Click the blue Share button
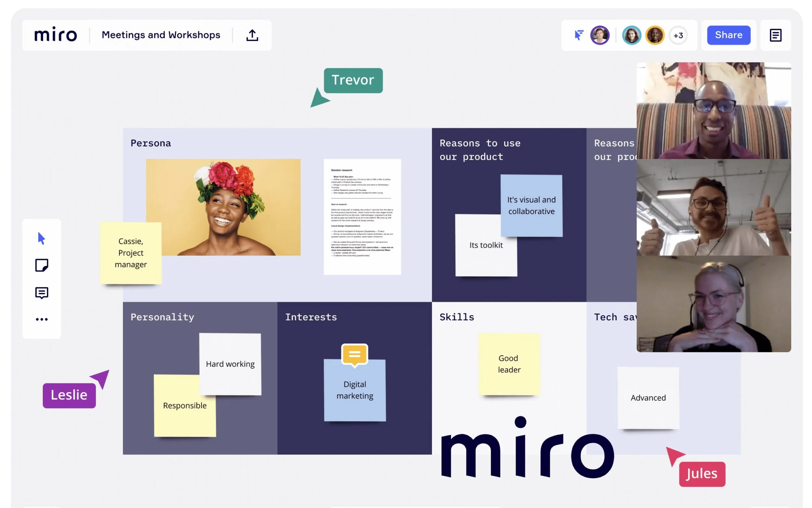Screen dimensions: 812x508 729,35
